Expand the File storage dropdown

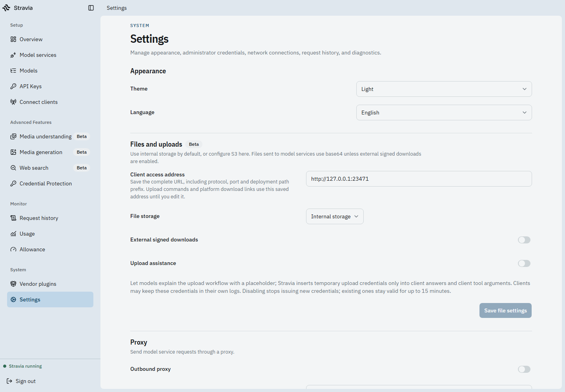coord(335,216)
